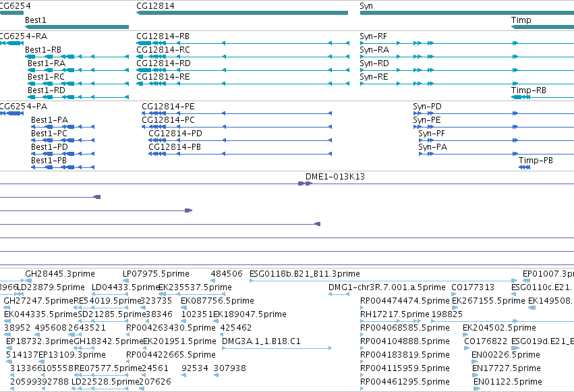
Task: Select protein CG12814-PC
Action: [x=237, y=127]
